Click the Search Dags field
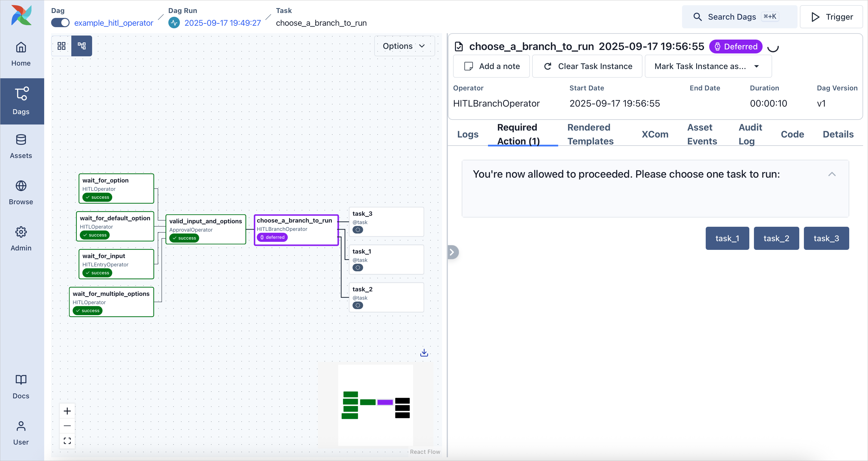This screenshot has width=868, height=461. click(x=735, y=16)
